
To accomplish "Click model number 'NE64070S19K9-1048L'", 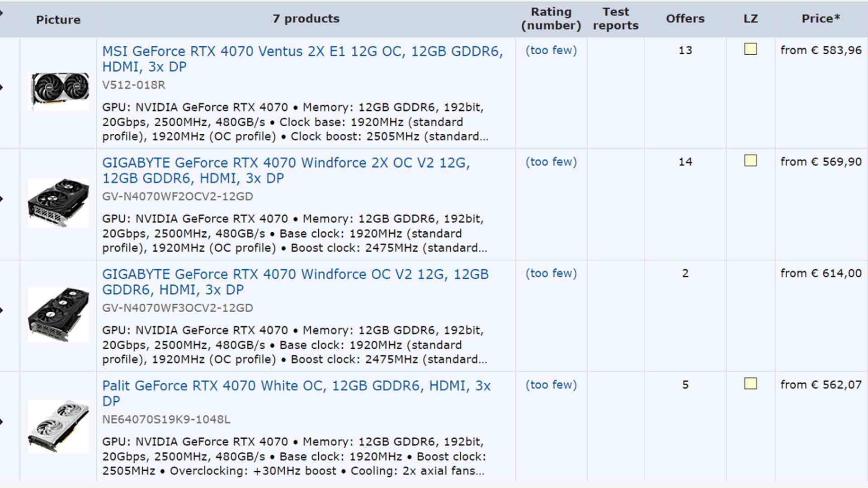I will pyautogui.click(x=166, y=420).
